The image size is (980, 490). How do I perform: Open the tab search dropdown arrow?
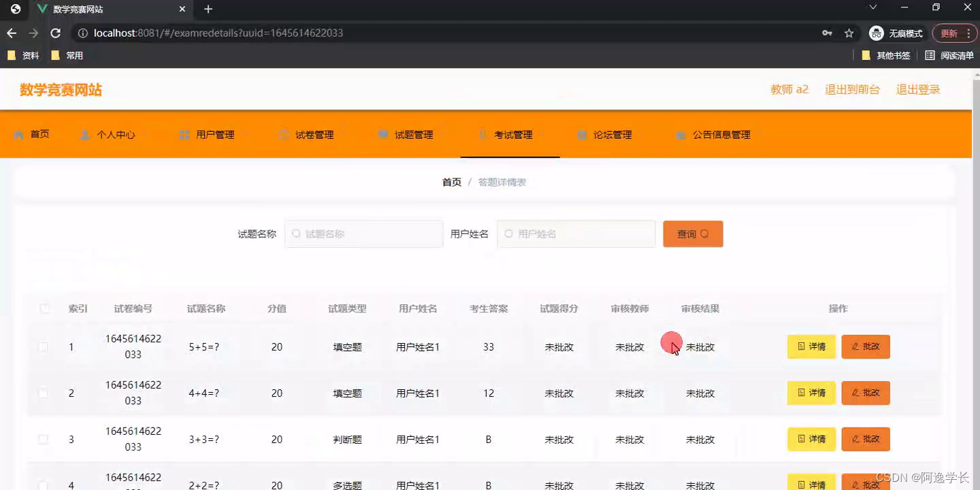click(873, 7)
